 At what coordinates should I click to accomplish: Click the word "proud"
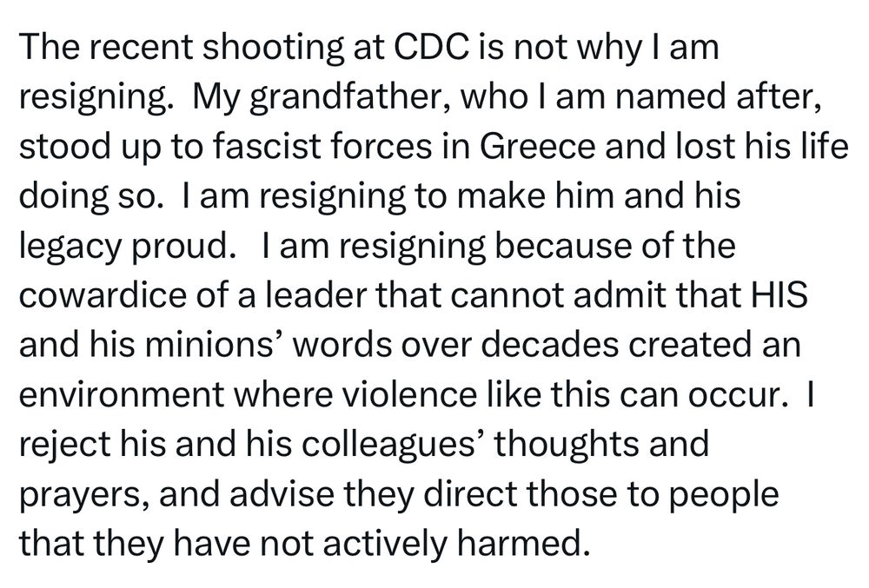[x=182, y=247]
